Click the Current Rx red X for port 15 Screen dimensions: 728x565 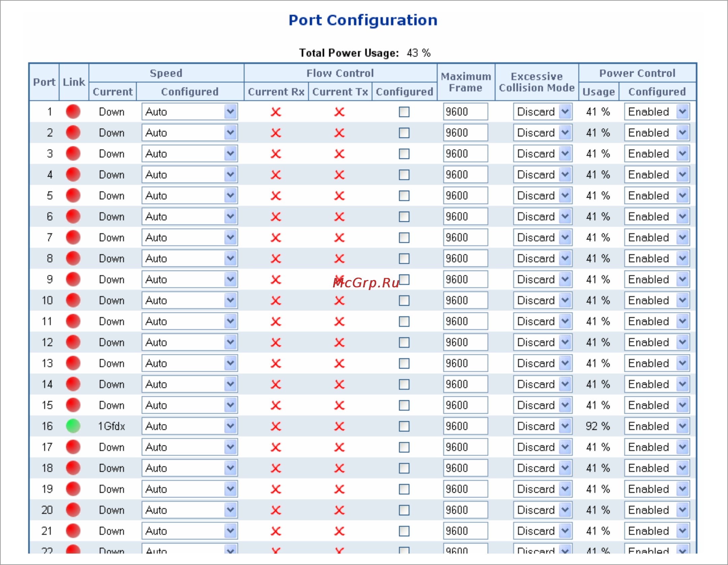click(x=276, y=405)
